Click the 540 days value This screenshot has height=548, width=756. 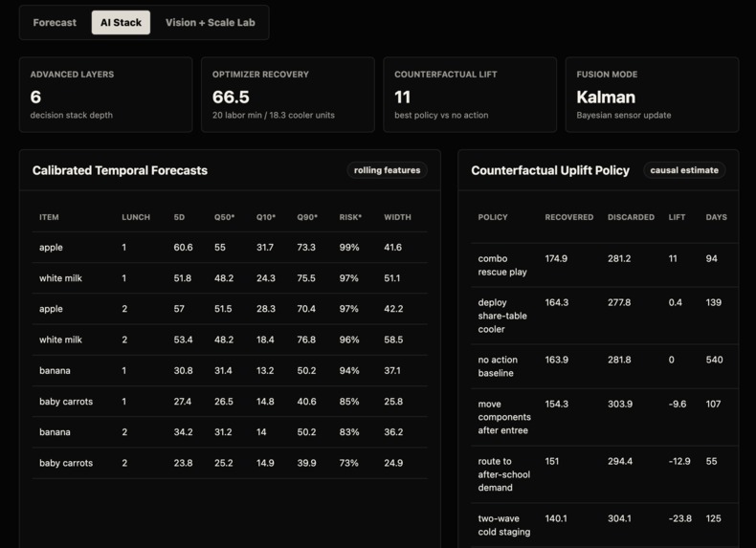click(714, 360)
